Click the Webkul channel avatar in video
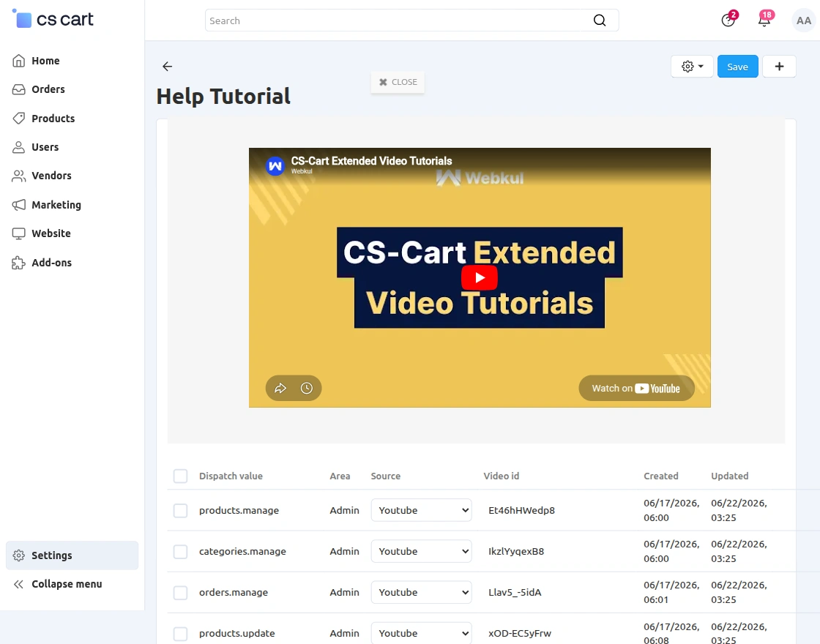Screen dimensions: 820x644 point(275,166)
